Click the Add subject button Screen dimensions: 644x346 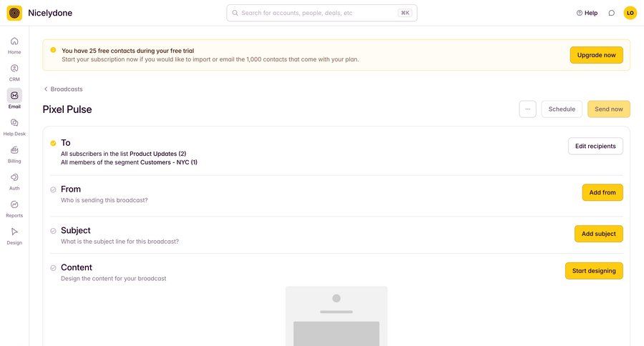(599, 234)
